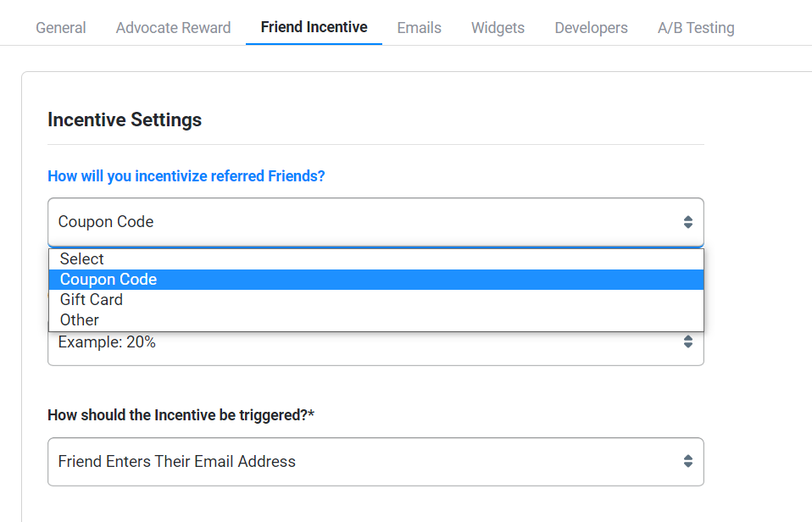The width and height of the screenshot is (812, 522).
Task: Open the Widgets tab
Action: pyautogui.click(x=498, y=28)
